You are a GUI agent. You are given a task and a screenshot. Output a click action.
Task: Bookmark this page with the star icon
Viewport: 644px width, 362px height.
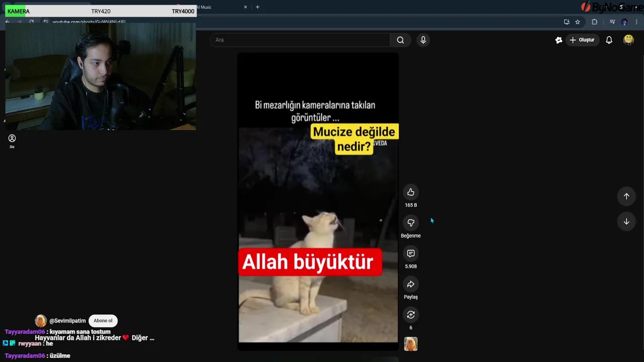click(578, 22)
